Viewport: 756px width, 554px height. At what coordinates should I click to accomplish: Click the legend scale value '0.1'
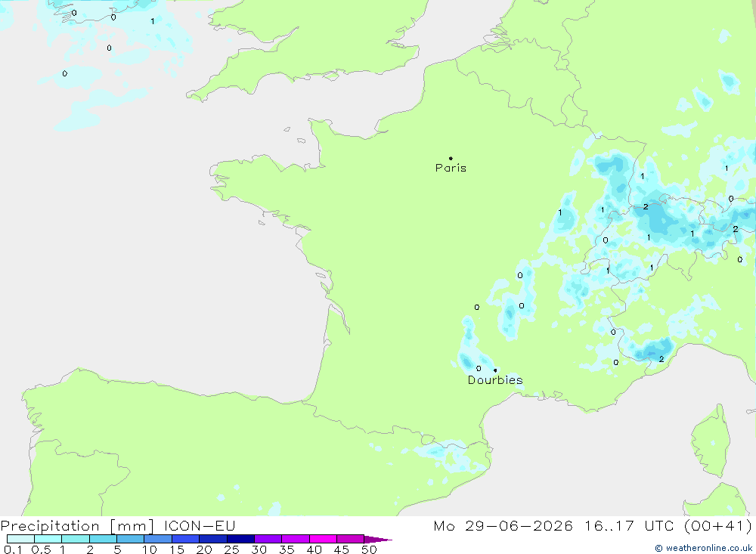tap(13, 549)
